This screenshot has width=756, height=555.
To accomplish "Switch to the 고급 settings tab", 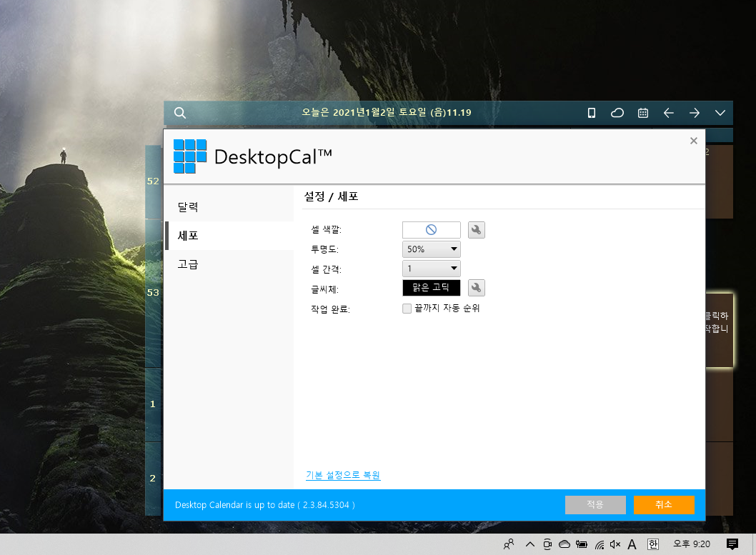I will click(229, 264).
